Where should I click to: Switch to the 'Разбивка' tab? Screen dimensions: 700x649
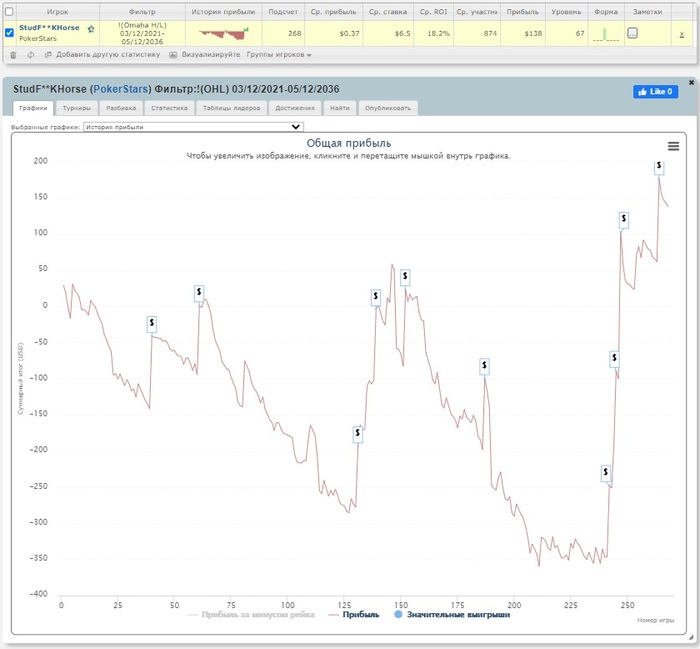(x=121, y=108)
